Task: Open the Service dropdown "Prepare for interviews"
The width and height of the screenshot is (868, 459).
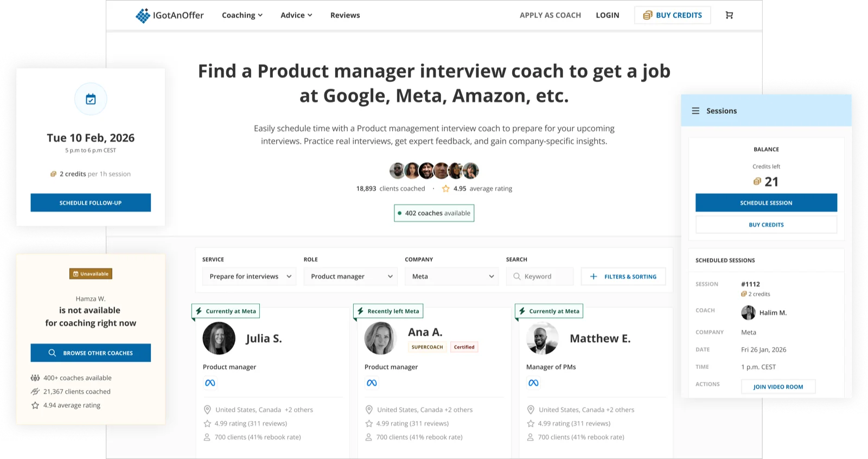Action: pyautogui.click(x=250, y=276)
